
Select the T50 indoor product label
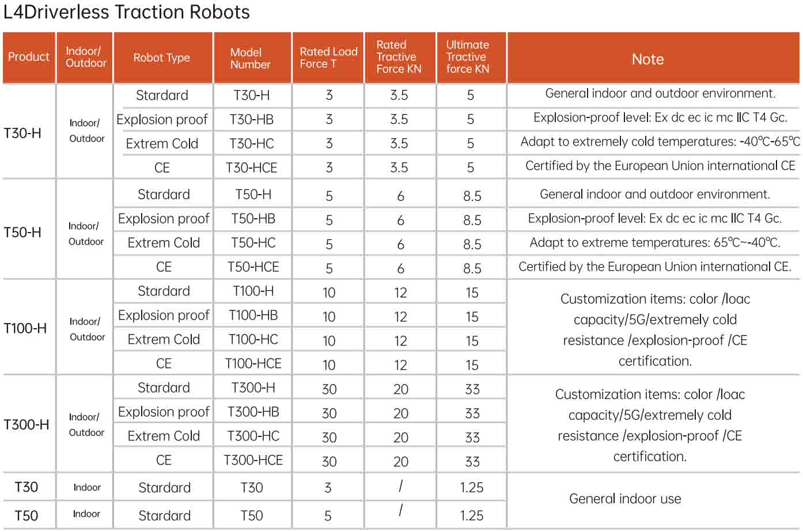[x=26, y=515]
